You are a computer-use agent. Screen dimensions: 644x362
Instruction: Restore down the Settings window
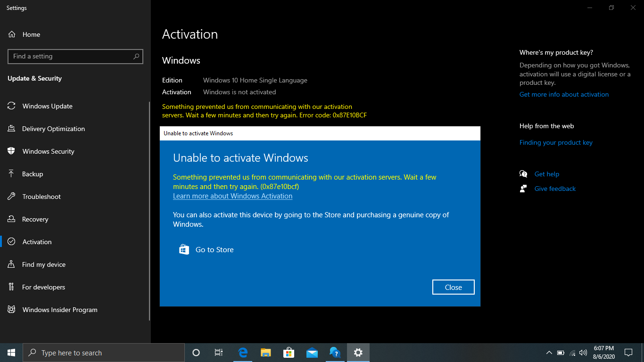point(611,8)
